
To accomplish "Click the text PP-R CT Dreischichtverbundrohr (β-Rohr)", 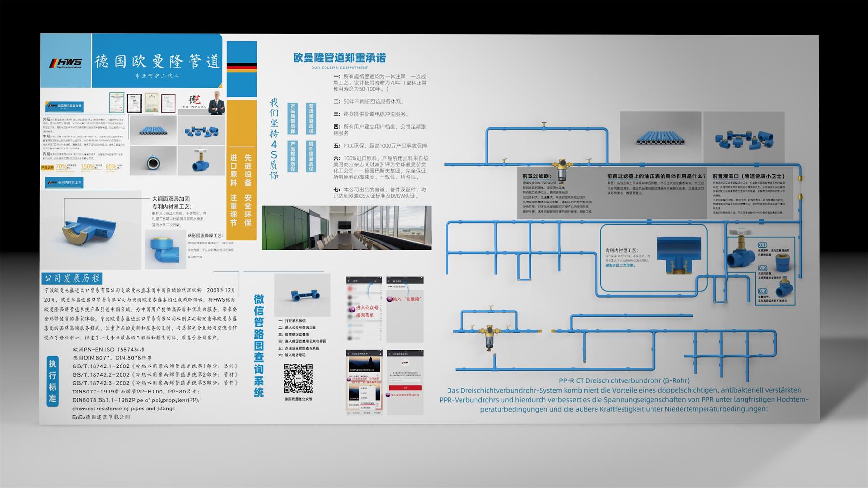I will point(624,380).
